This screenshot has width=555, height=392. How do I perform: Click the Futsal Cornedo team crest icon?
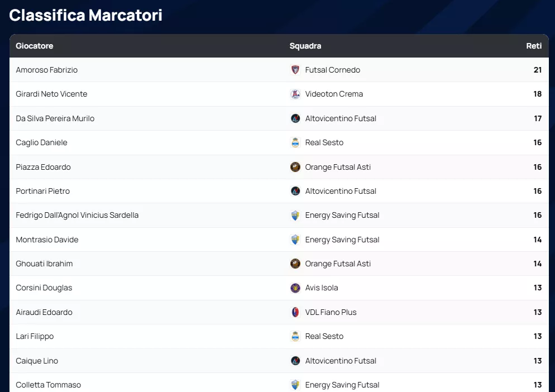pos(295,70)
